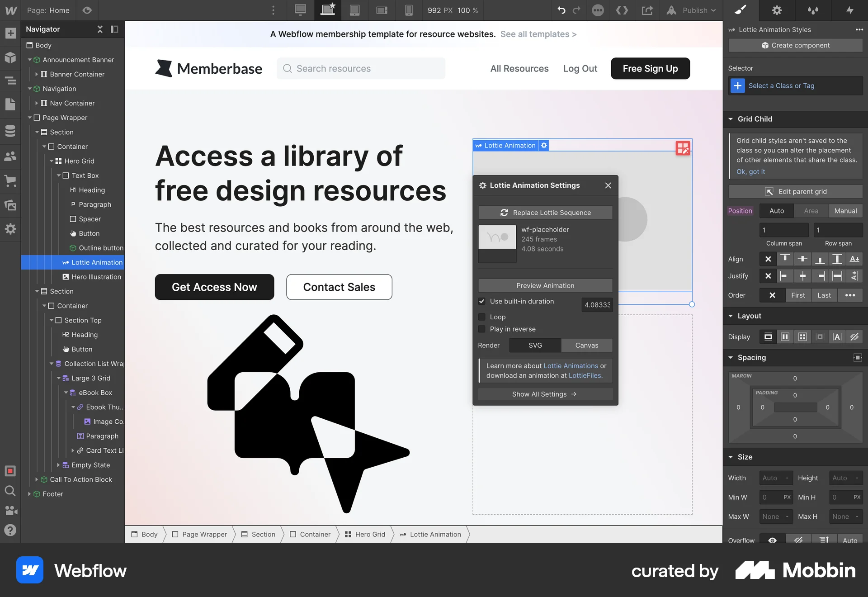This screenshot has height=597, width=868.
Task: Open the Add Elements panel
Action: tap(10, 33)
